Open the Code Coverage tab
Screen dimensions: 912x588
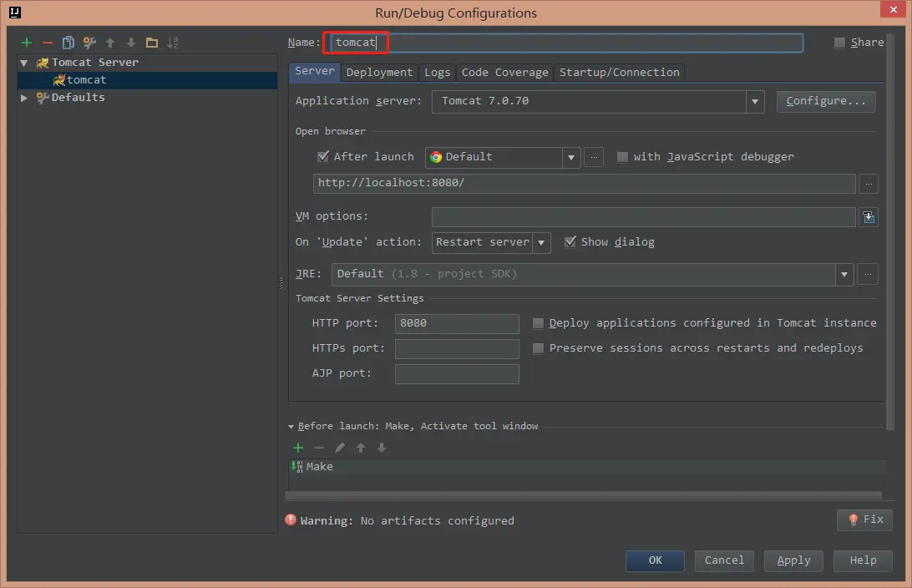point(504,72)
